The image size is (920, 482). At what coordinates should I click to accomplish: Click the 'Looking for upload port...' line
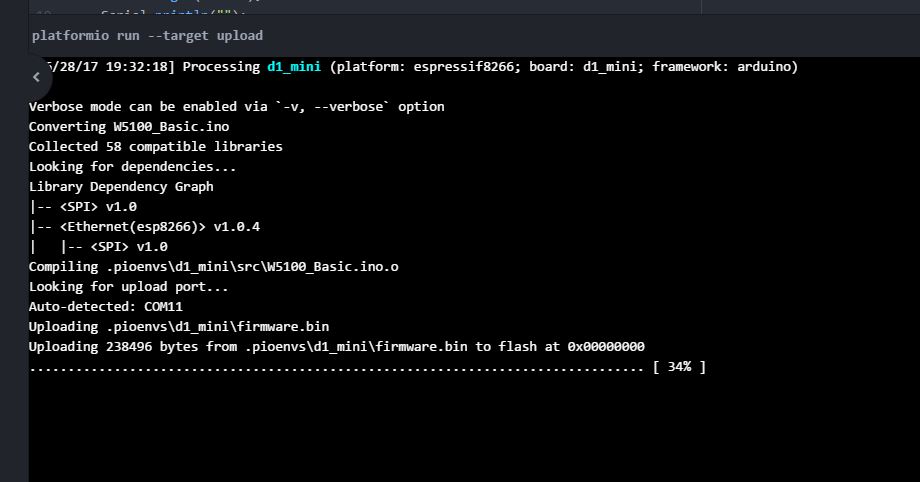click(128, 287)
